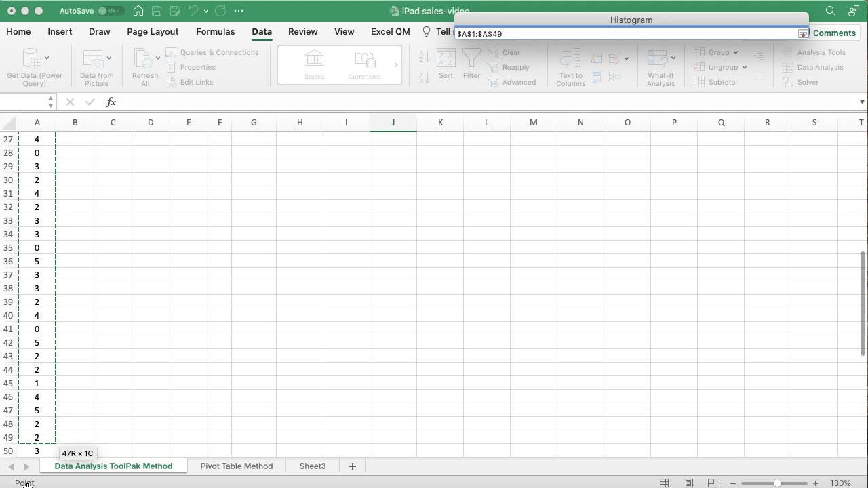Open the Data Validation dropdown arrow

tap(626, 58)
